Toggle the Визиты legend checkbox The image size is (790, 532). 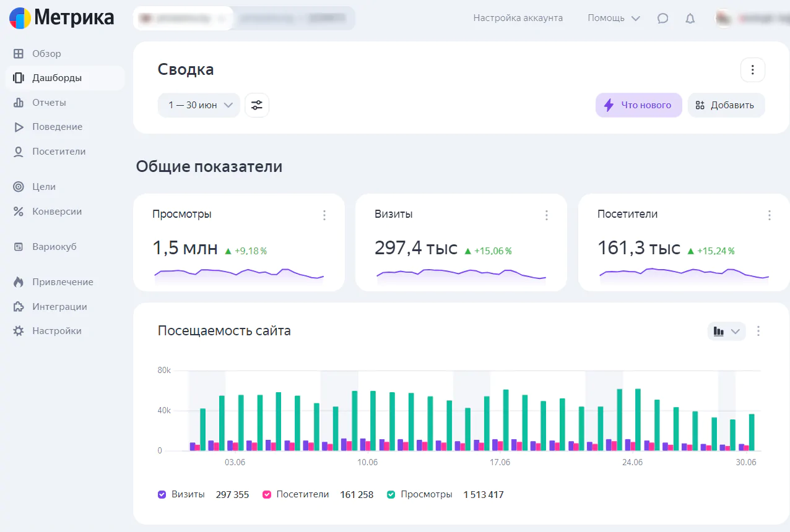(x=162, y=495)
